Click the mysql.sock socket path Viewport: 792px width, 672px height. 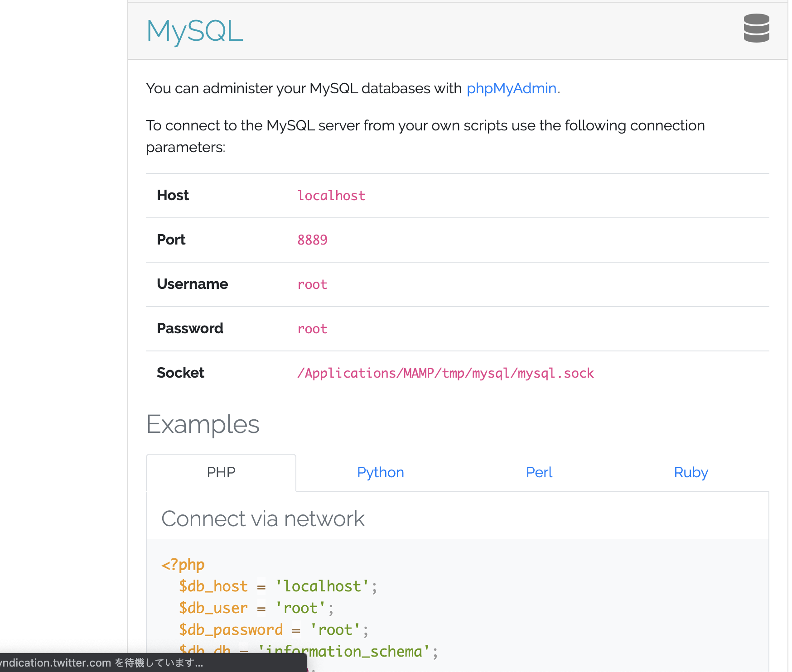coord(445,373)
